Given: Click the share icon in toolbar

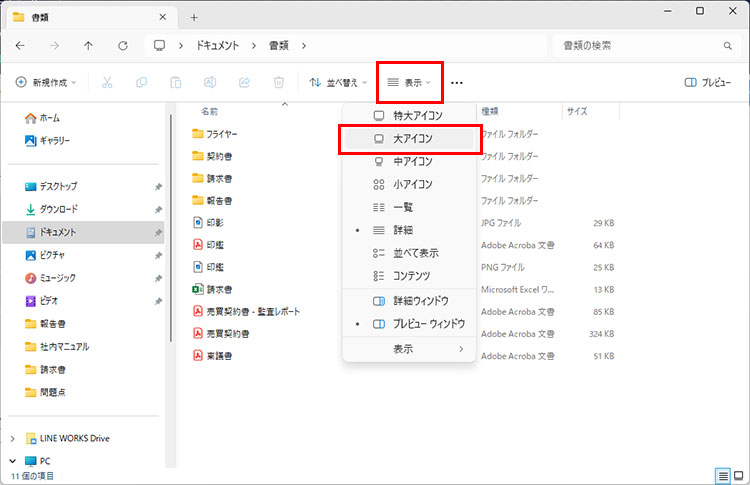Looking at the screenshot, I should (x=245, y=83).
